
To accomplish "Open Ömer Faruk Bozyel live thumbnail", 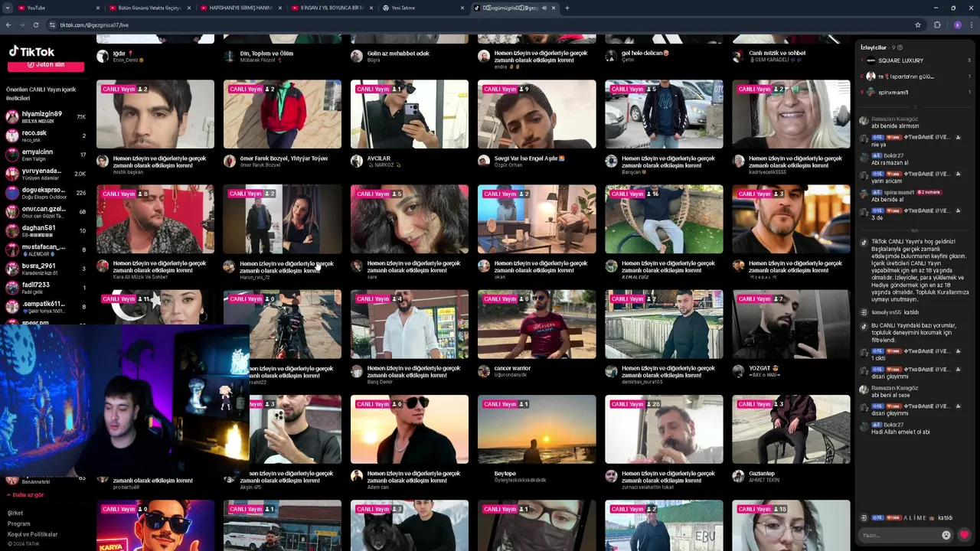I will [x=283, y=114].
